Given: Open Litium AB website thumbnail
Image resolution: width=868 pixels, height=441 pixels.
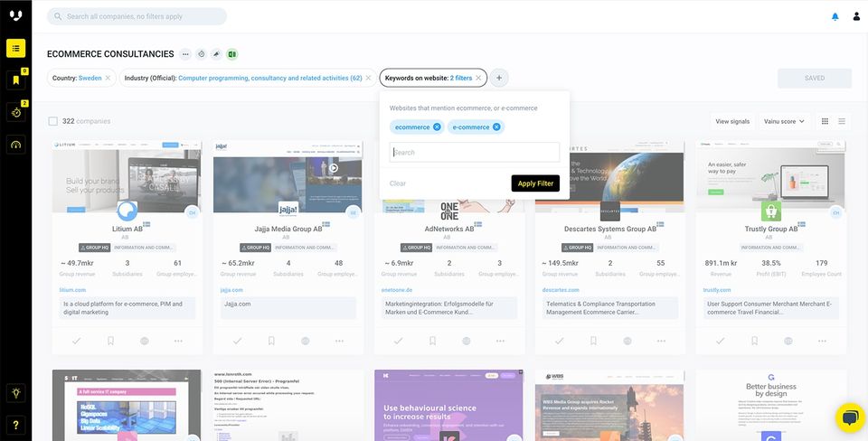Looking at the screenshot, I should coord(127,176).
